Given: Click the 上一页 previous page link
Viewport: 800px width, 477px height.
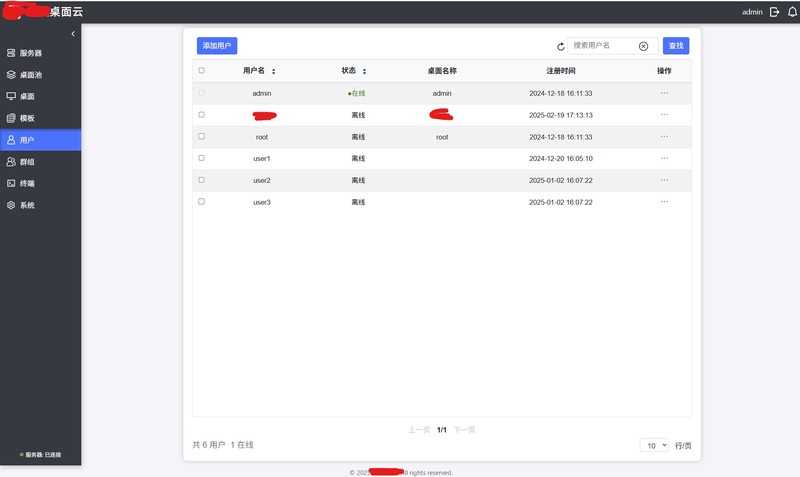Looking at the screenshot, I should click(419, 430).
